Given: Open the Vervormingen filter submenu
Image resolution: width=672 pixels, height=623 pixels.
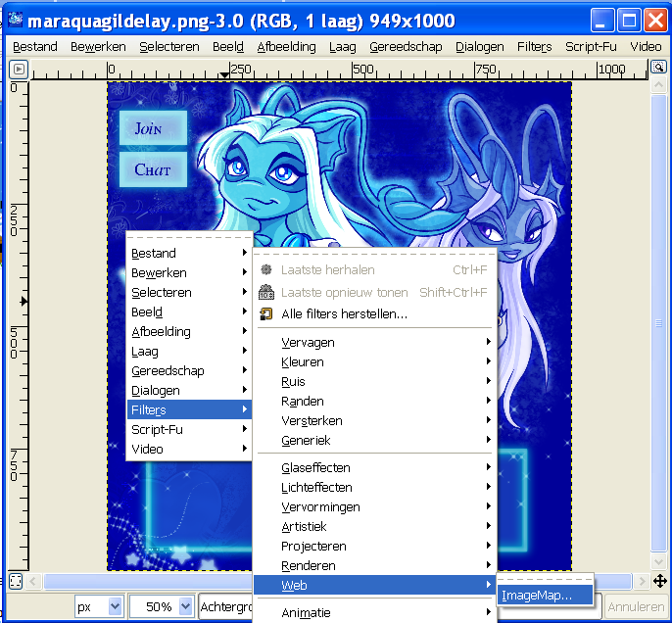Looking at the screenshot, I should pyautogui.click(x=374, y=506).
